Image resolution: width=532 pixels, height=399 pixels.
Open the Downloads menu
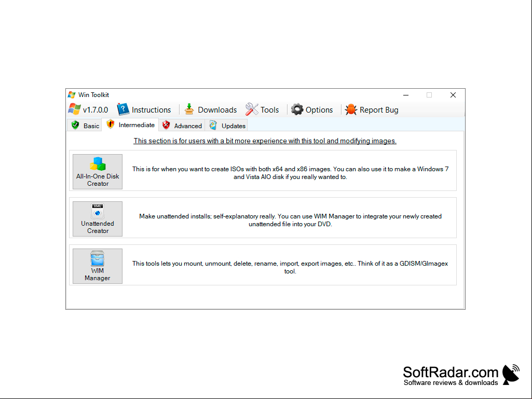click(217, 110)
